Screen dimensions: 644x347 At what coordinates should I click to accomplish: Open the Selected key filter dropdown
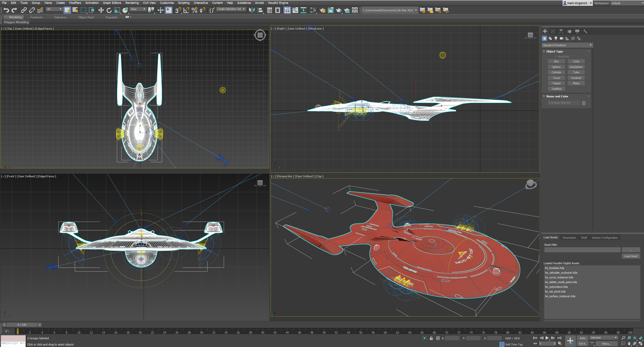pos(603,338)
